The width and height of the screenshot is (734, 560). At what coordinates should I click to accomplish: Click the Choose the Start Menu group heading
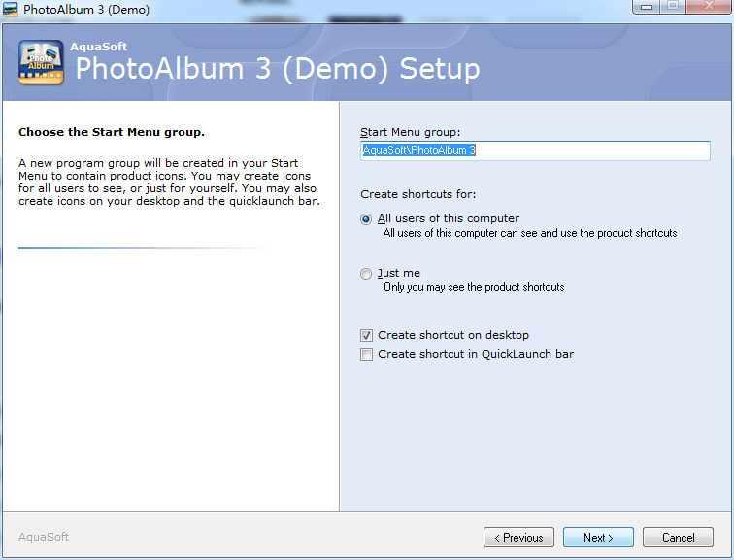click(x=112, y=132)
